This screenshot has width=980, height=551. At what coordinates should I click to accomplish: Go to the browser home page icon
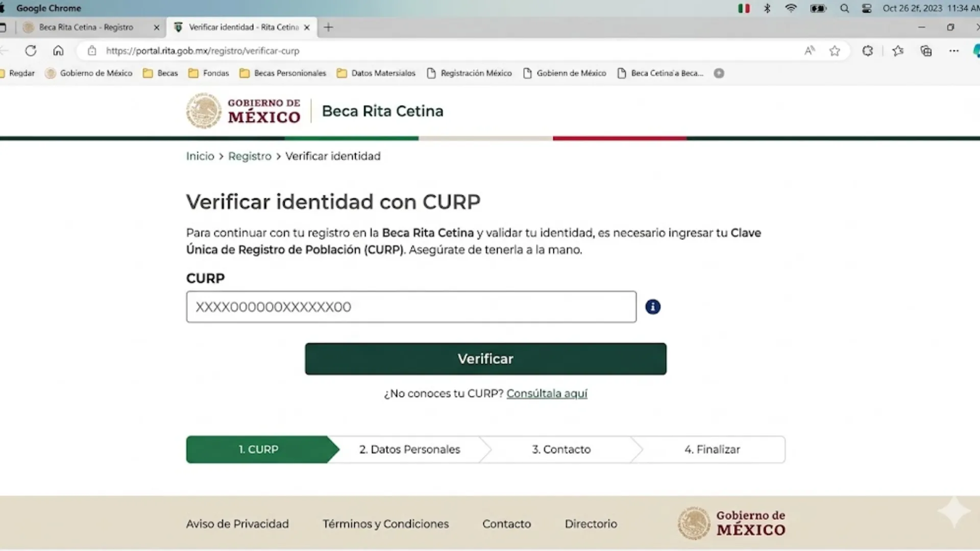[58, 51]
